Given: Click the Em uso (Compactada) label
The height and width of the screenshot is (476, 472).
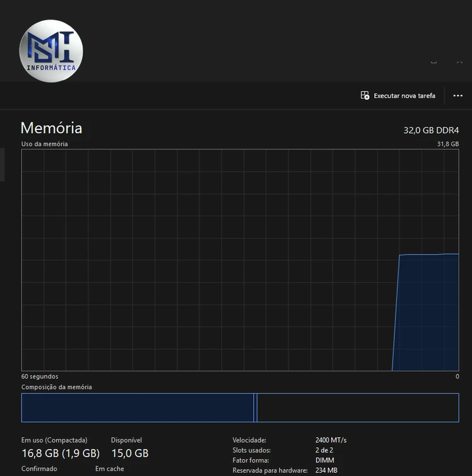Looking at the screenshot, I should pyautogui.click(x=54, y=440).
